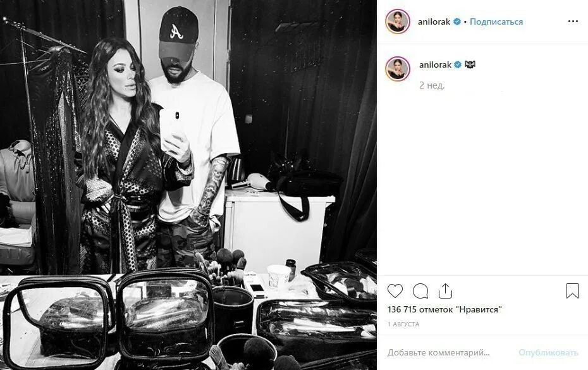Click anilorak username in post header
Viewport: 588px width, 370px height.
[x=434, y=22]
